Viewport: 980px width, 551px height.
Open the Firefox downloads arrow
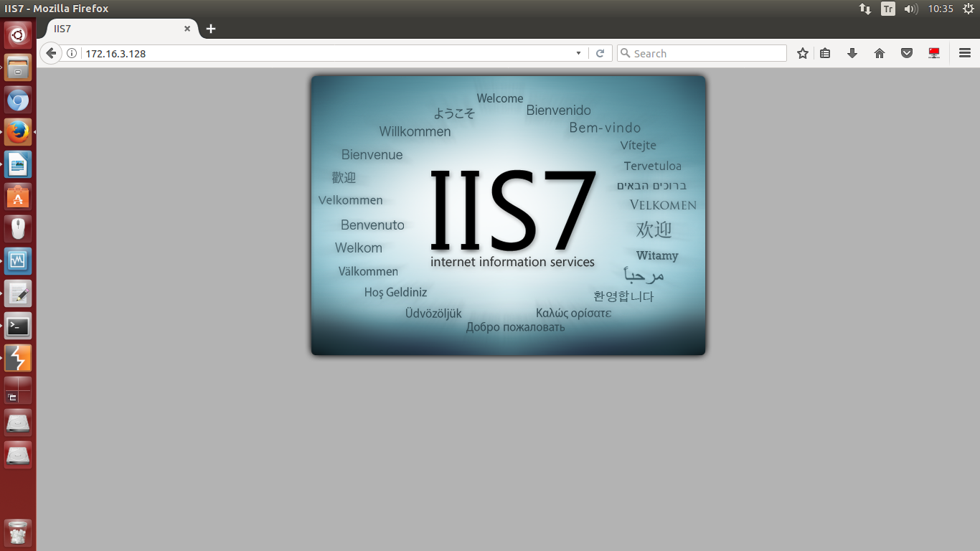pyautogui.click(x=852, y=53)
